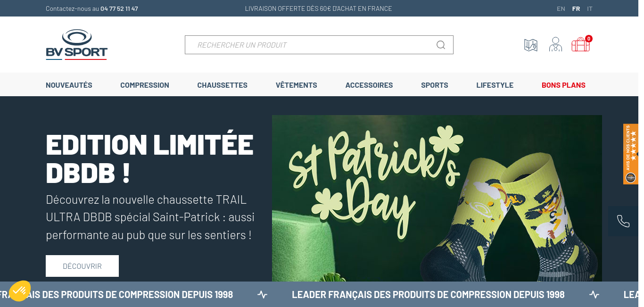Image resolution: width=644 pixels, height=307 pixels.
Task: Click the yellow checkmark cookie badge
Action: (20, 291)
